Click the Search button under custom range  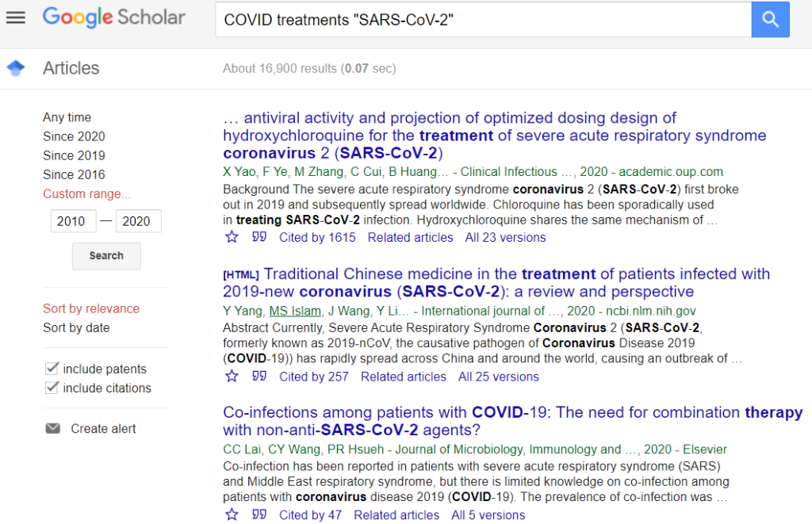[x=106, y=255]
